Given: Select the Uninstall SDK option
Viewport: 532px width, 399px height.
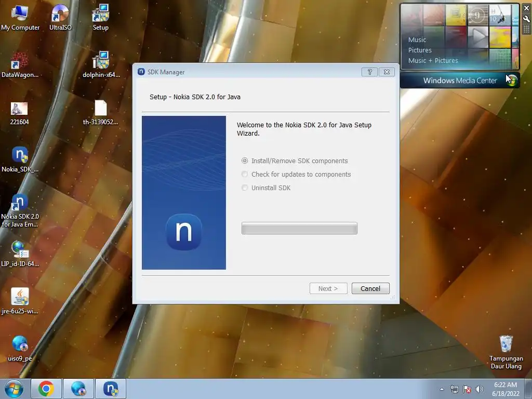Looking at the screenshot, I should click(x=266, y=188).
